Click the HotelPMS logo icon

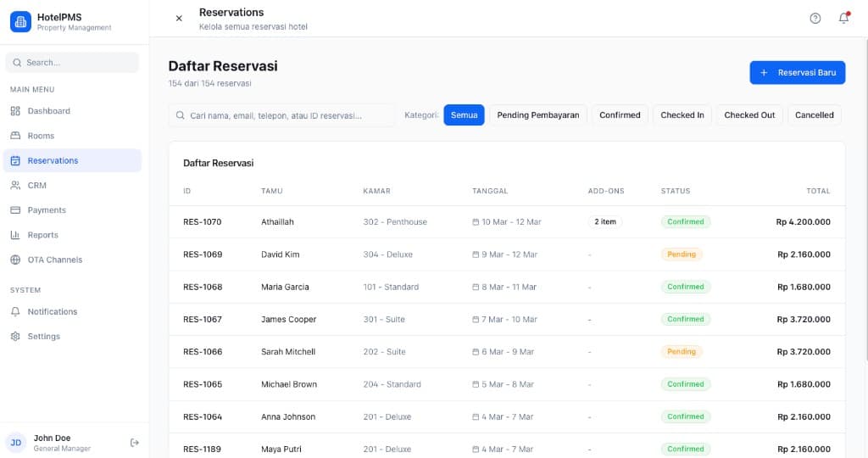[x=20, y=21]
